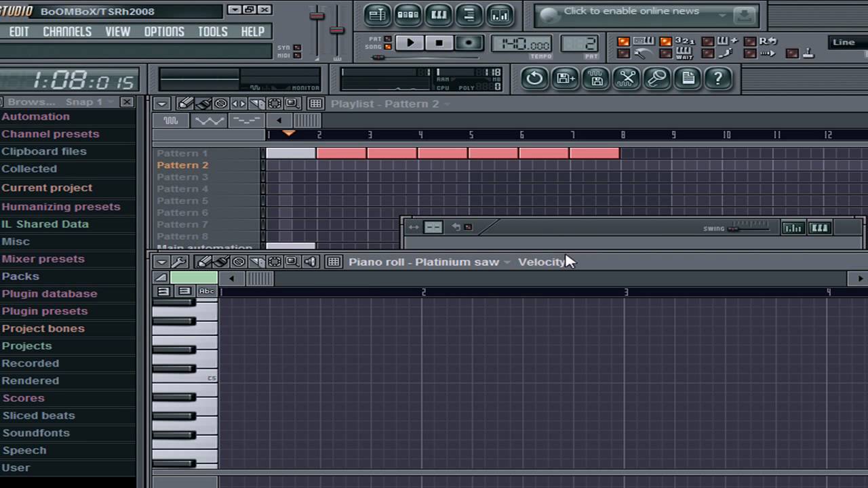Open the HELP menu

click(253, 31)
